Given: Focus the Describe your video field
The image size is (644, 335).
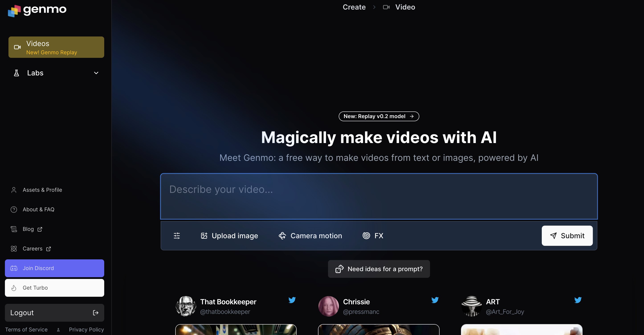Looking at the screenshot, I should [x=379, y=196].
